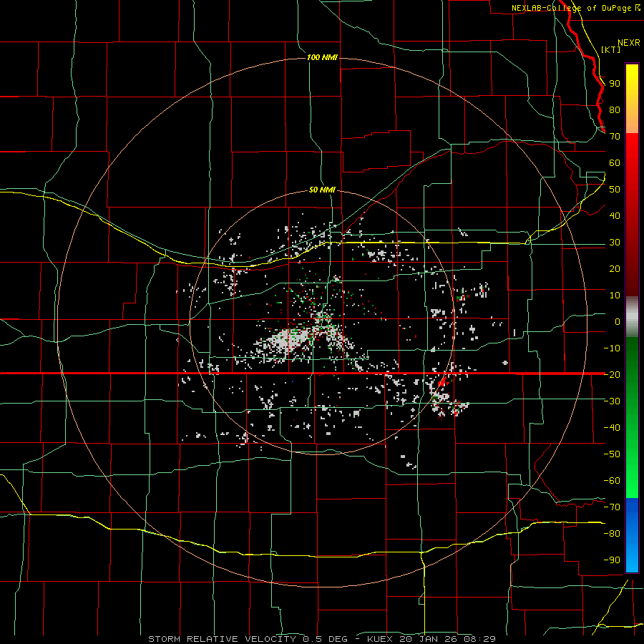Click the -20 value on velocity scale

click(612, 374)
